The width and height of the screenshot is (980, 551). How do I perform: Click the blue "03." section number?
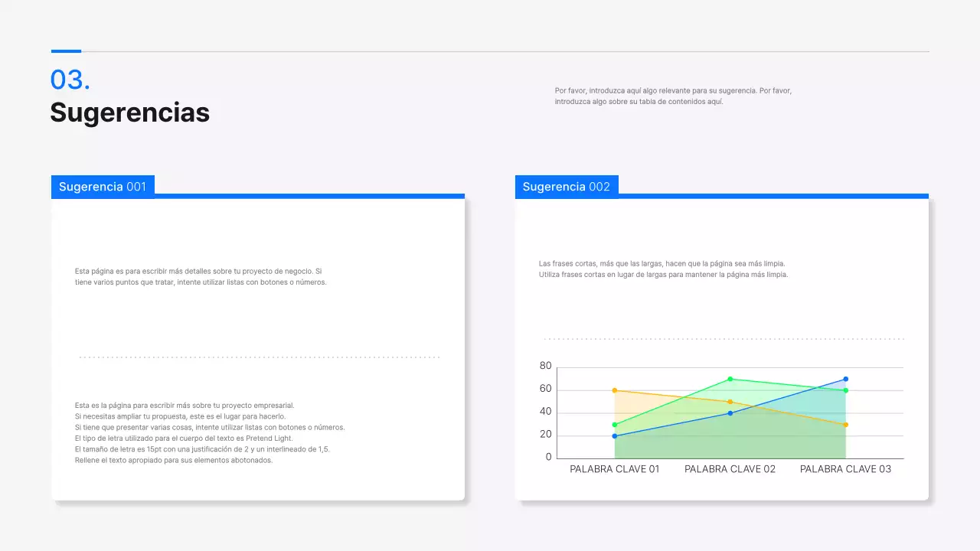[70, 80]
